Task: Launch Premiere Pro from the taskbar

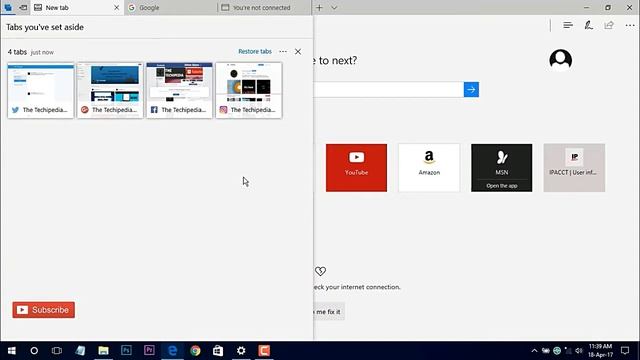Action: coord(149,351)
